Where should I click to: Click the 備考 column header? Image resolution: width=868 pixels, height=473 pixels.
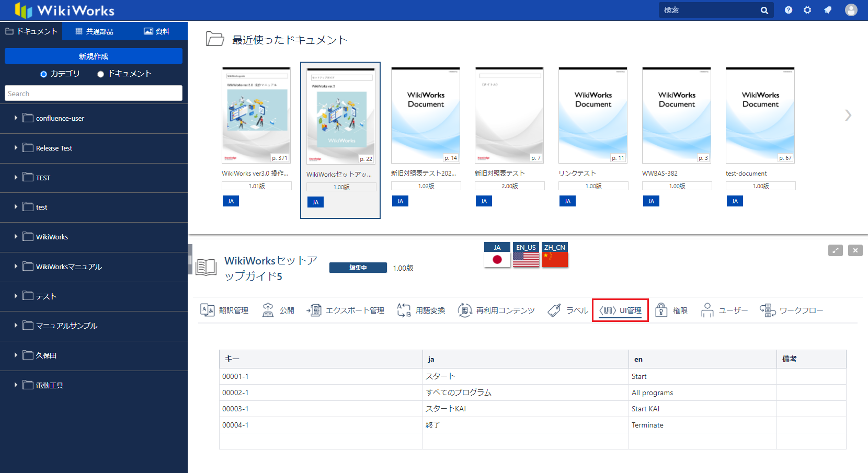pyautogui.click(x=812, y=359)
